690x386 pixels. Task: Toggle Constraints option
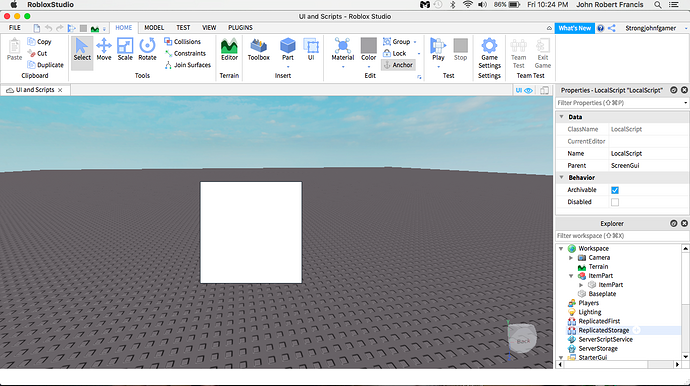(x=185, y=53)
